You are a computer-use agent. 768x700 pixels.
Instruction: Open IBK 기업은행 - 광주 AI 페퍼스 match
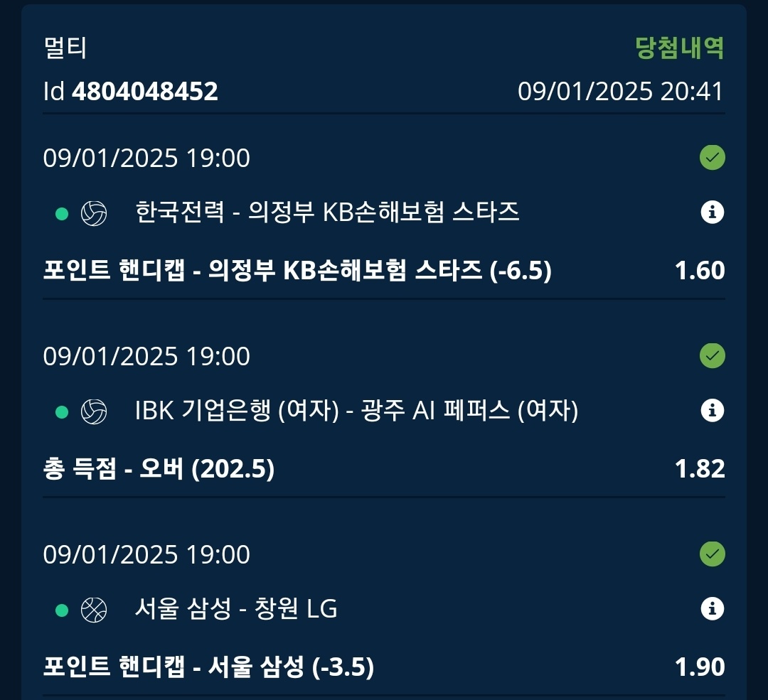[x=356, y=411]
